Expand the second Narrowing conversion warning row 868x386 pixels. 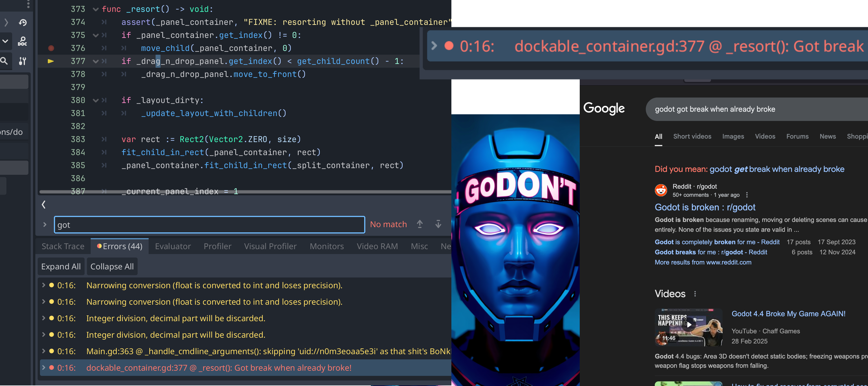43,302
